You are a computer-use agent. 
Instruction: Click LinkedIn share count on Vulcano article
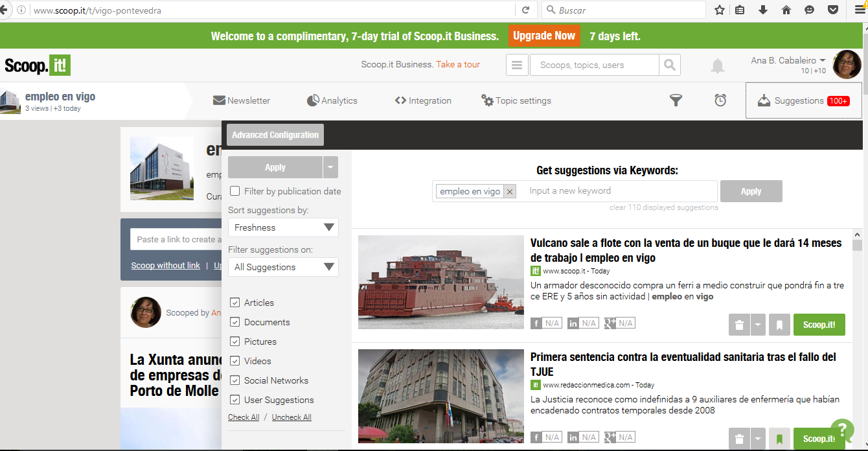coord(583,323)
